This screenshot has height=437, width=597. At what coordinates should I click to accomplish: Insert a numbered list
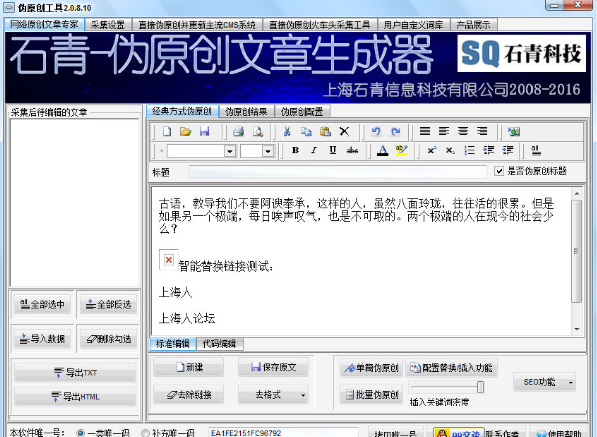[x=469, y=150]
